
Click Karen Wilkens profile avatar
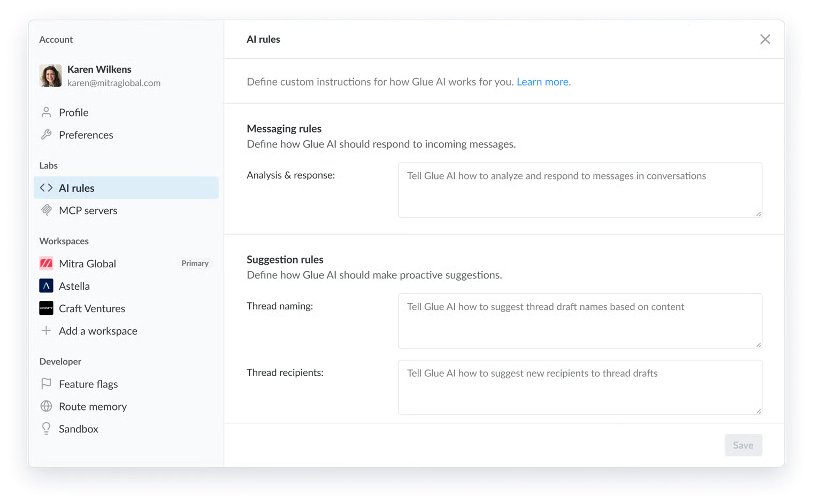tap(51, 76)
